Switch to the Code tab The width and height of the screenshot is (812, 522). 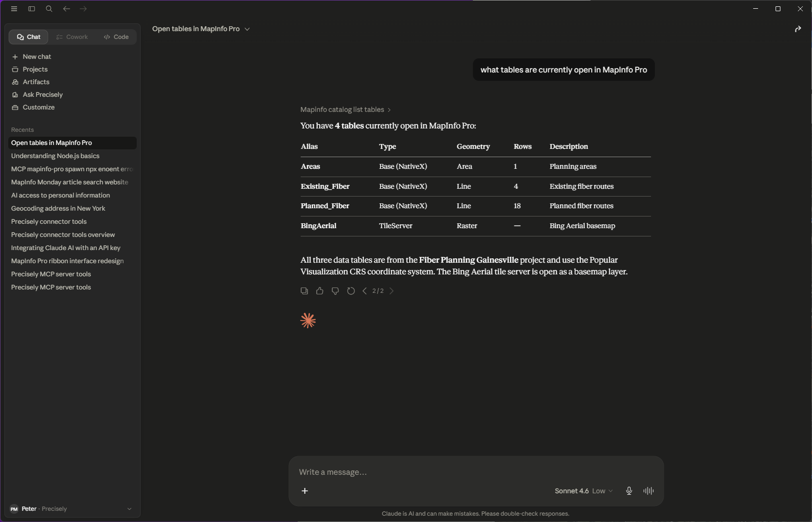click(116, 37)
